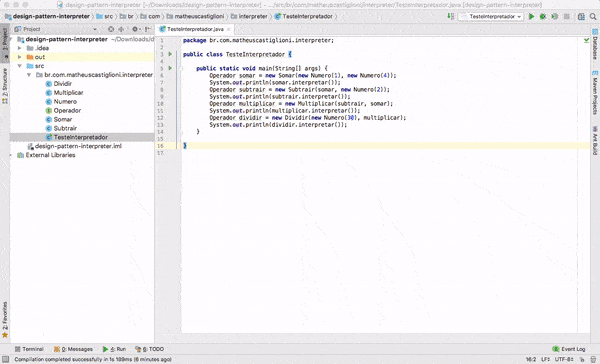Open Project panel gear settings
The width and height of the screenshot is (600, 364).
135,29
